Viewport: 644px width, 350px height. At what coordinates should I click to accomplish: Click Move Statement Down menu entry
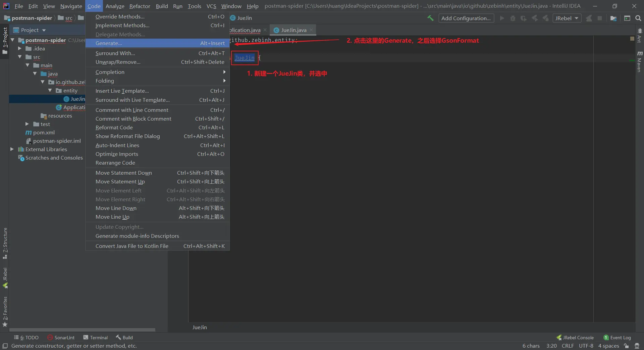point(158,173)
